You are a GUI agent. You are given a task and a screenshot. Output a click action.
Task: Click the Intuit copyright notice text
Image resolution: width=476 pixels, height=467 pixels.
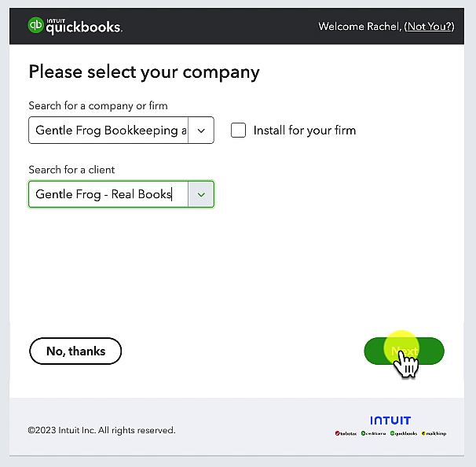pos(101,430)
